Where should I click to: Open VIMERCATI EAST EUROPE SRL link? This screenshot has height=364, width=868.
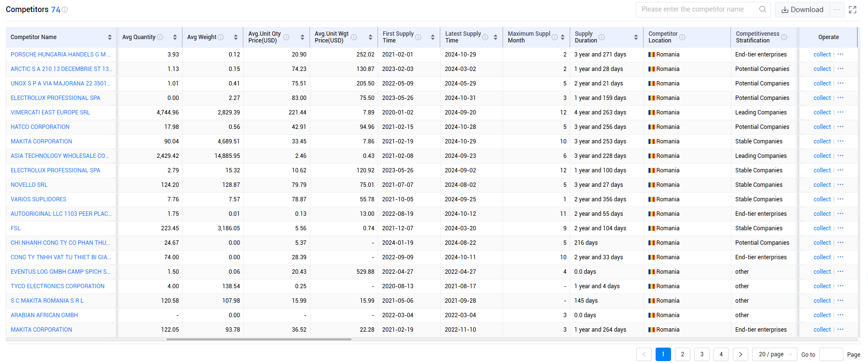(x=50, y=112)
